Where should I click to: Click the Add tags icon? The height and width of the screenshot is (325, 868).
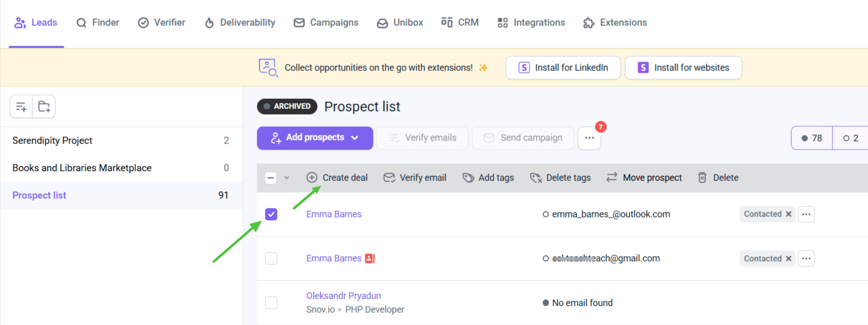(468, 177)
